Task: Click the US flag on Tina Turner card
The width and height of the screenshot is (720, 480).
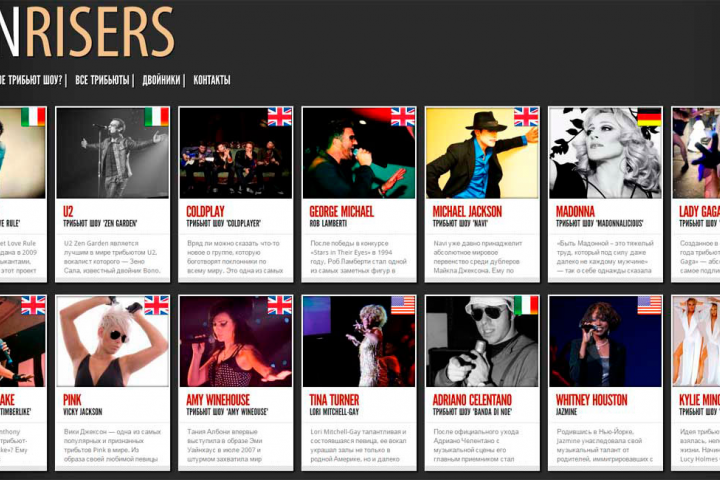Action: click(x=403, y=305)
